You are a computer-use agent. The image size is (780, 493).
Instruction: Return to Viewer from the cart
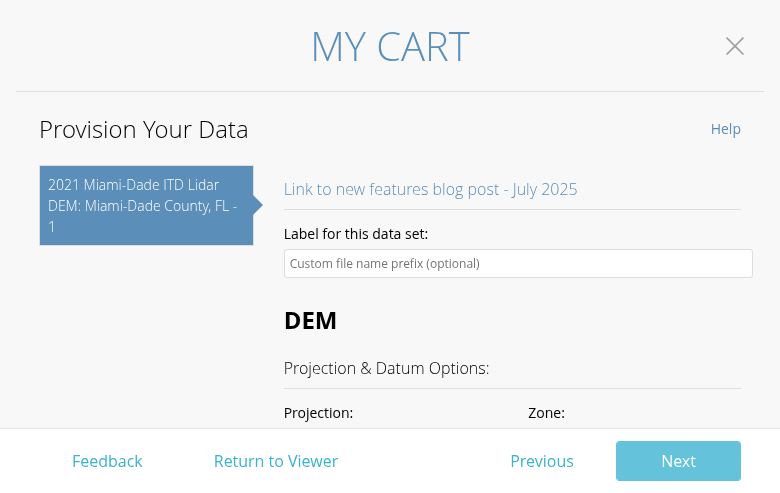276,461
